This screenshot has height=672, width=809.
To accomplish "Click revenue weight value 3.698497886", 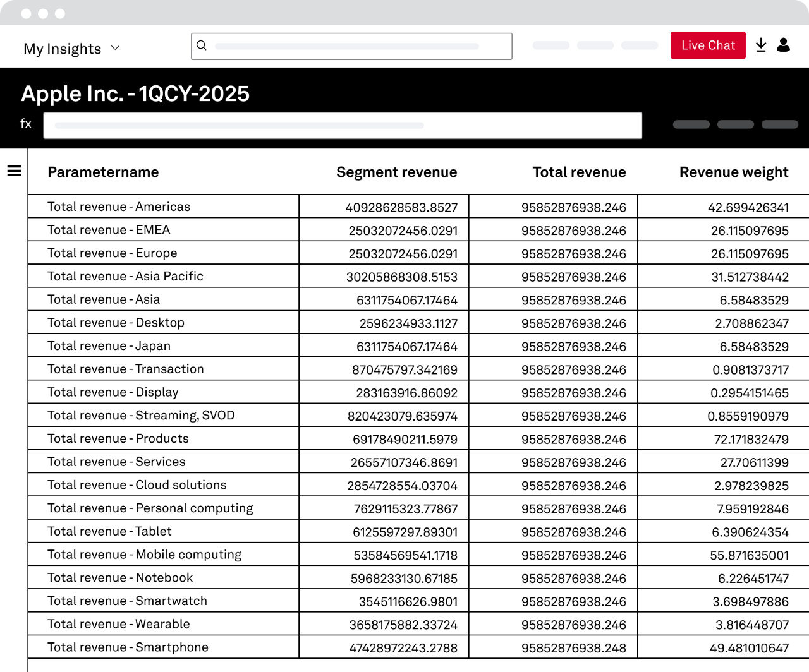I will click(750, 602).
